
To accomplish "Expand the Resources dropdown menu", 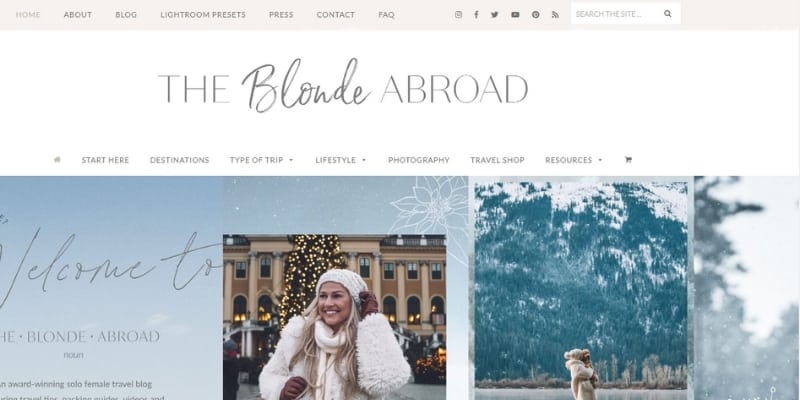I will point(574,160).
